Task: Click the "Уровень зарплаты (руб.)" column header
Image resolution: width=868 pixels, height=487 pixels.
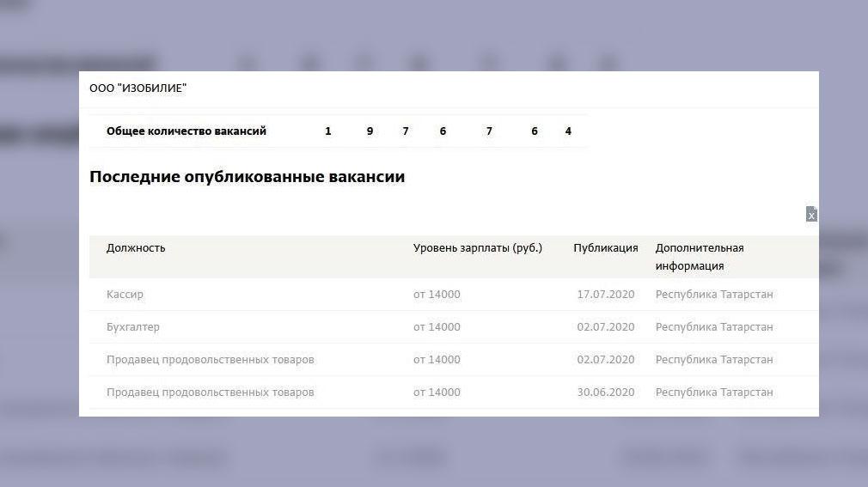Action: (x=477, y=248)
